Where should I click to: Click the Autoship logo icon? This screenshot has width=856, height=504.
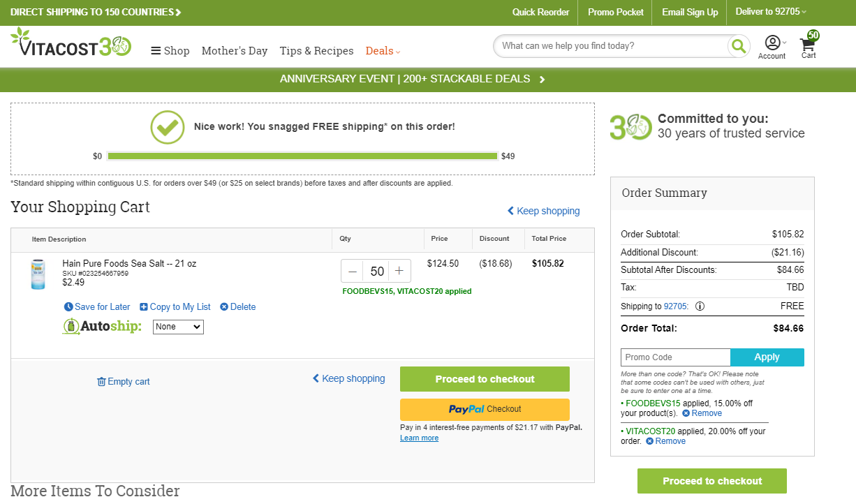point(102,326)
